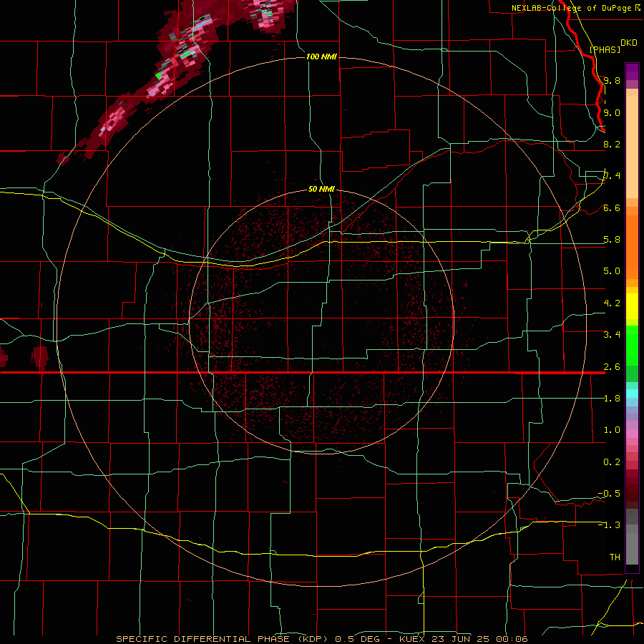644x644 pixels.
Task: Pick the yellow segment of color bar
Action: pyautogui.click(x=632, y=306)
